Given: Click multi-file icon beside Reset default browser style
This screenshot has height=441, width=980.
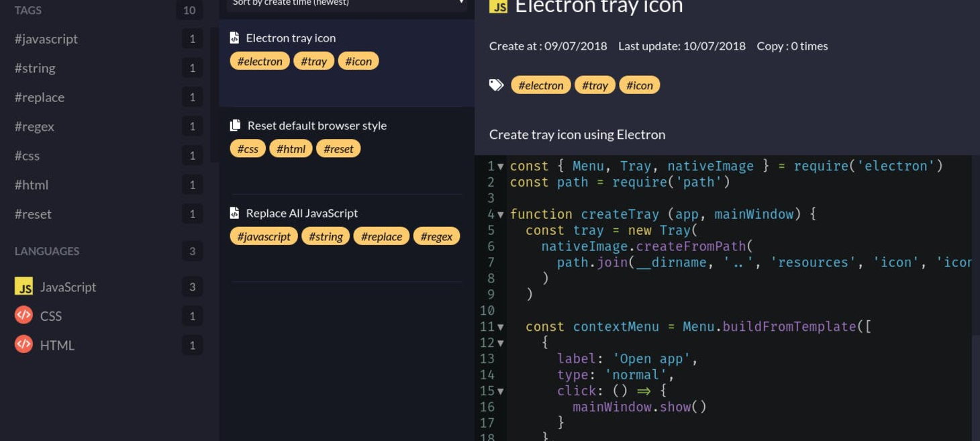Looking at the screenshot, I should [x=235, y=126].
